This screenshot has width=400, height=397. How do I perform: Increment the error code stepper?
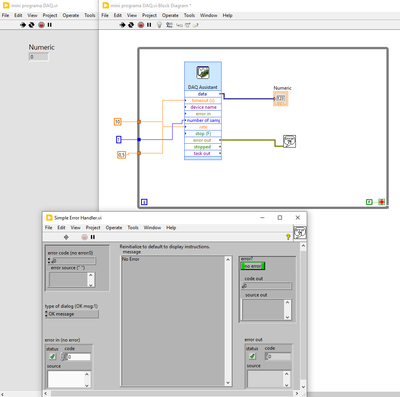tap(49, 259)
